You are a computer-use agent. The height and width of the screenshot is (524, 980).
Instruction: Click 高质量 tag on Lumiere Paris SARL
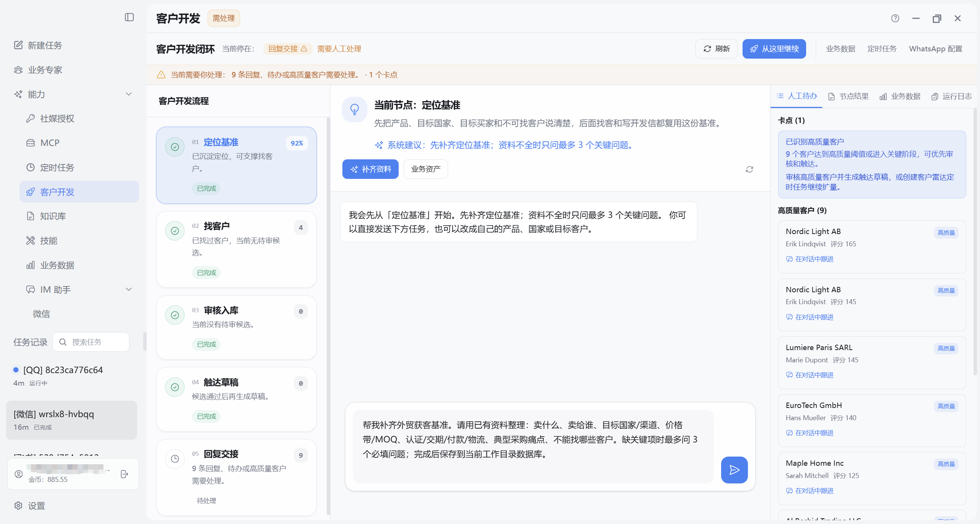(x=946, y=348)
